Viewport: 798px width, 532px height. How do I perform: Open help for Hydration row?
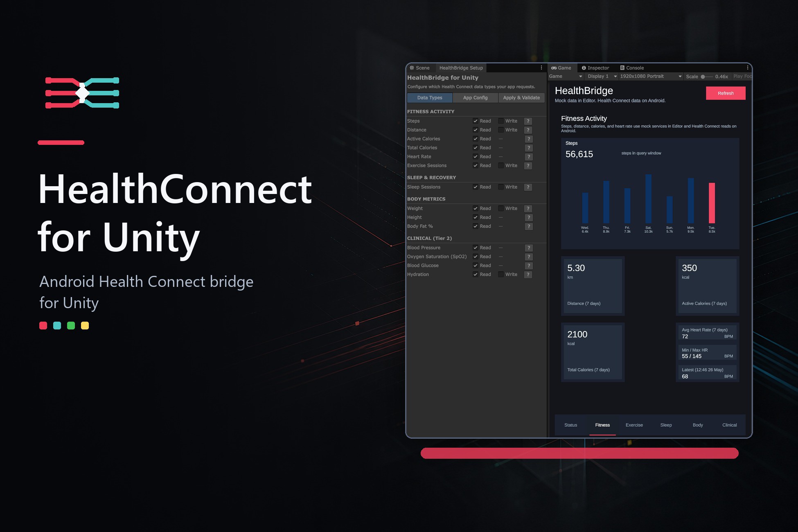[x=528, y=275]
